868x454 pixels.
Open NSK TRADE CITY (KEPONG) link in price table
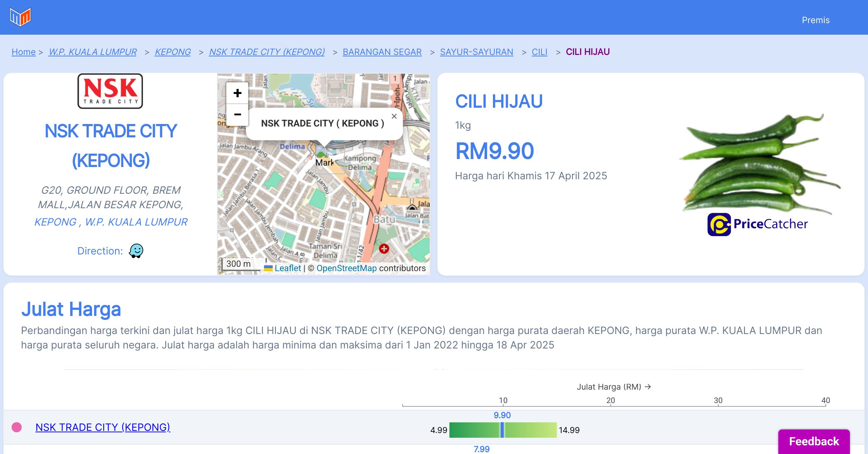[x=103, y=427]
